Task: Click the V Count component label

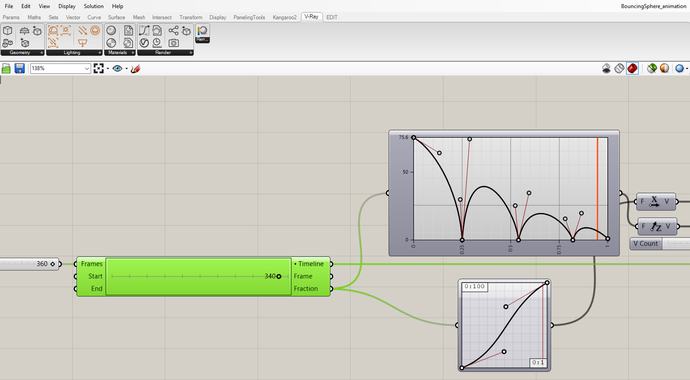Action: pos(646,244)
